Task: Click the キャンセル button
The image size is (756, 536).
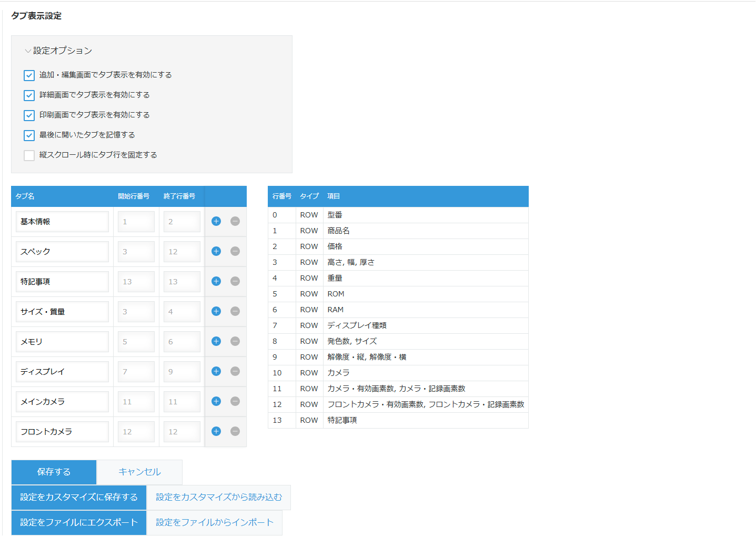Action: 139,472
